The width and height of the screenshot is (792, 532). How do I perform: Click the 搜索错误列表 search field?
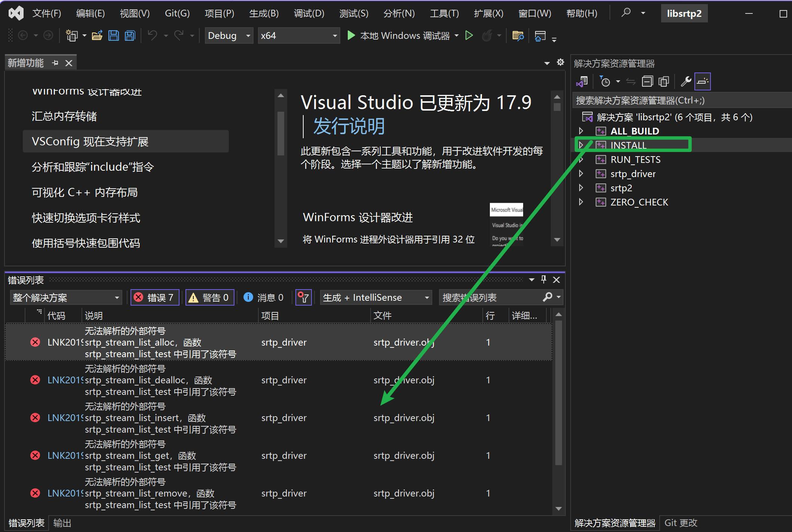(x=491, y=297)
